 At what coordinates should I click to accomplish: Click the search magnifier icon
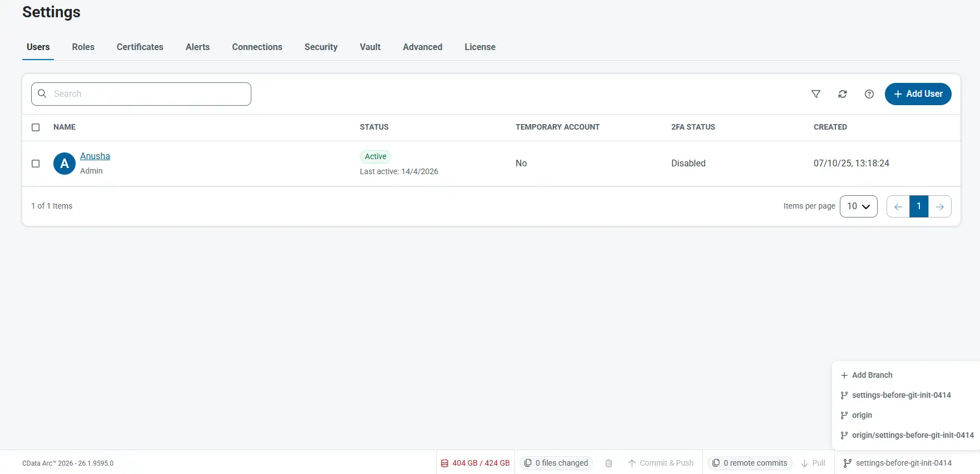pyautogui.click(x=42, y=93)
